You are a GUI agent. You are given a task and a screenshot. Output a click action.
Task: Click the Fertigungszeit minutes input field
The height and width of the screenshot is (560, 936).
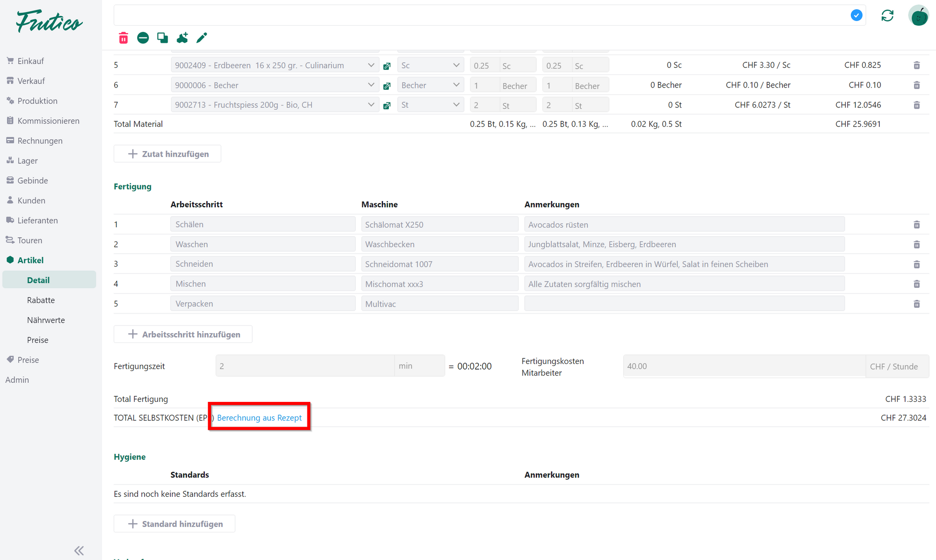coord(304,366)
